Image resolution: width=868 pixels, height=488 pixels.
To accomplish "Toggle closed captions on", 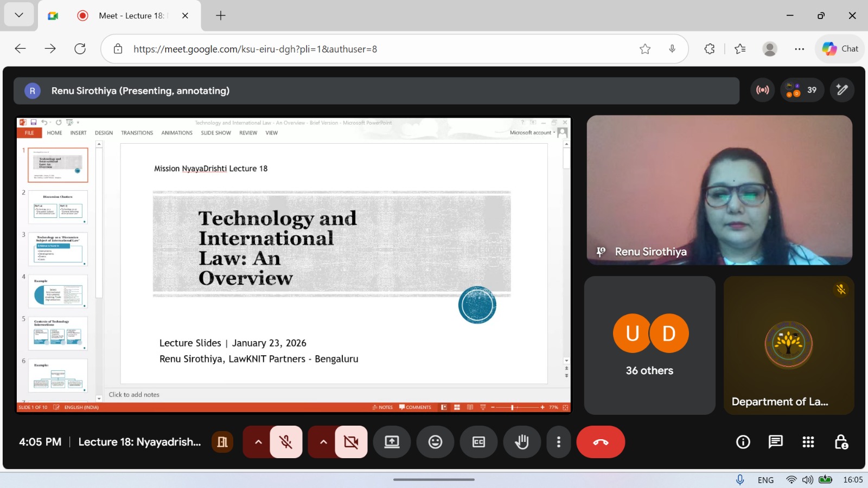I will [478, 442].
